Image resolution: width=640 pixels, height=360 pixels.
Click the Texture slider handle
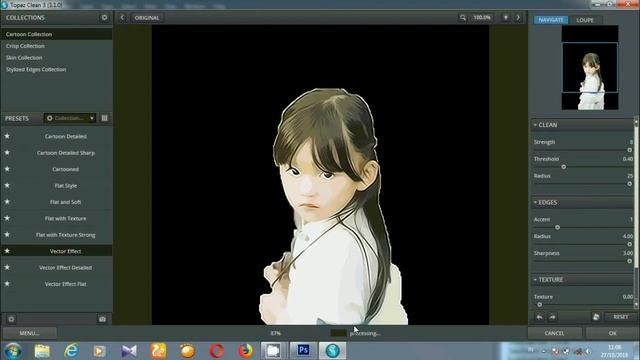pos(540,305)
